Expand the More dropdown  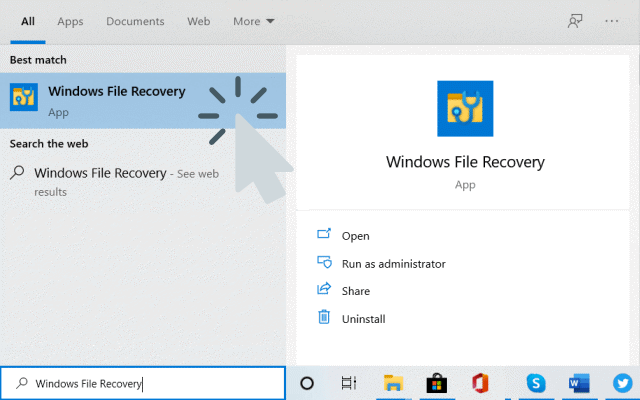click(253, 21)
